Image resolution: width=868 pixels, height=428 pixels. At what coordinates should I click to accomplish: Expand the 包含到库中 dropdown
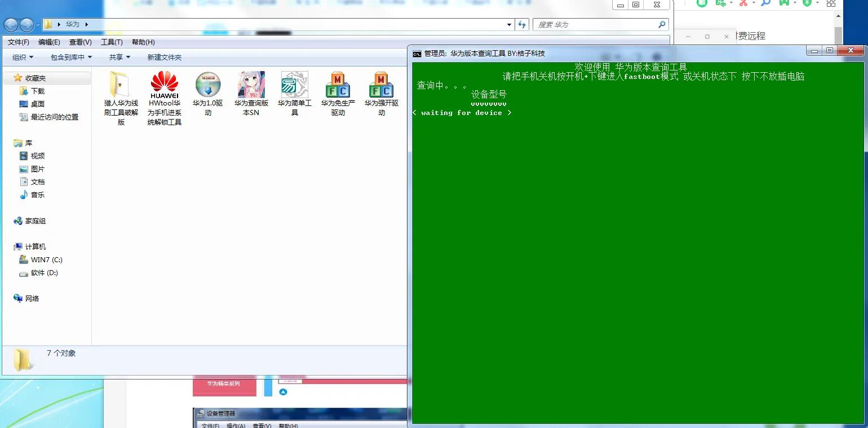click(71, 57)
